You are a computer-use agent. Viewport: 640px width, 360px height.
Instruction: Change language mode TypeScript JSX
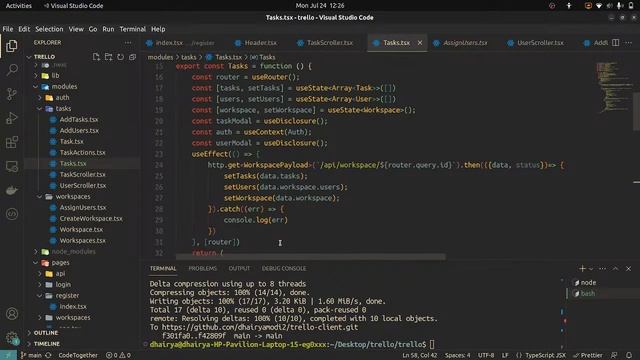pyautogui.click(x=545, y=355)
